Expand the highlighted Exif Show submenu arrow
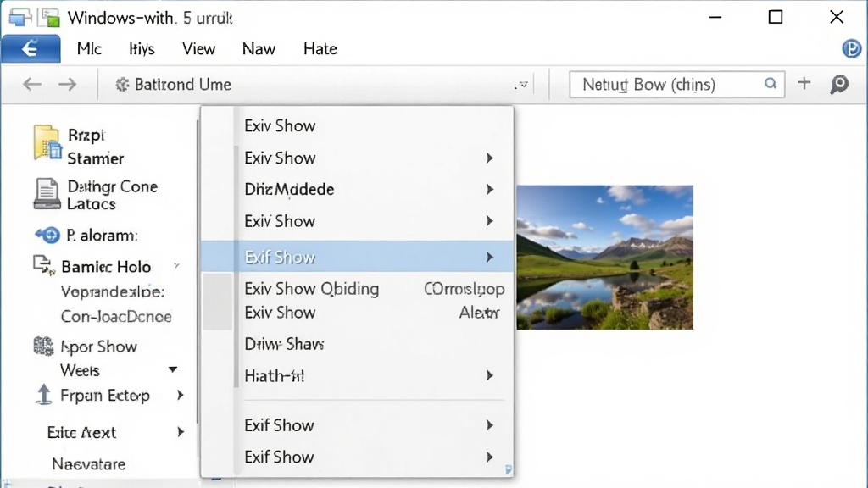 coord(489,257)
